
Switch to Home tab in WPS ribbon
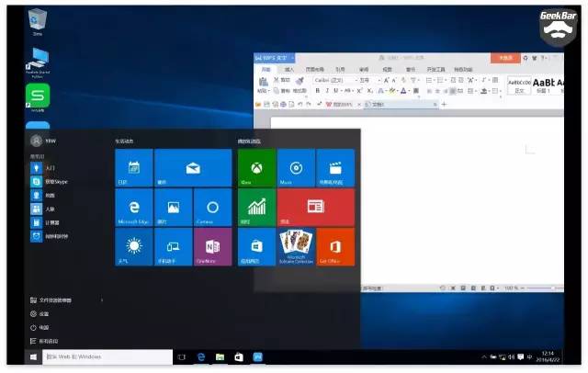pos(266,69)
